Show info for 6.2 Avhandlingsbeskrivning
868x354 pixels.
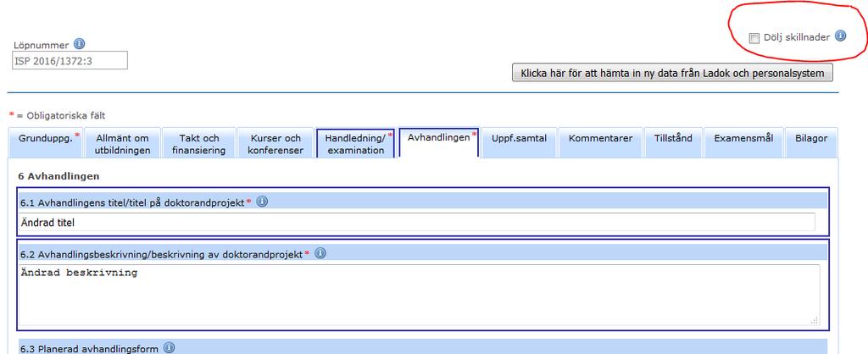click(320, 253)
